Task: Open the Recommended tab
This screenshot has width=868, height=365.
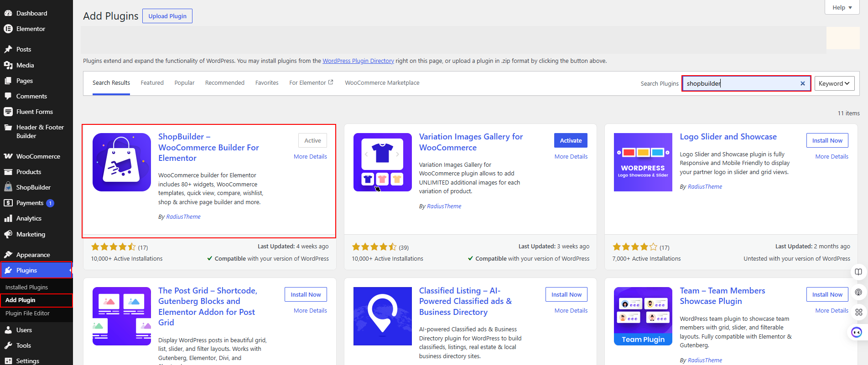Action: coord(225,83)
